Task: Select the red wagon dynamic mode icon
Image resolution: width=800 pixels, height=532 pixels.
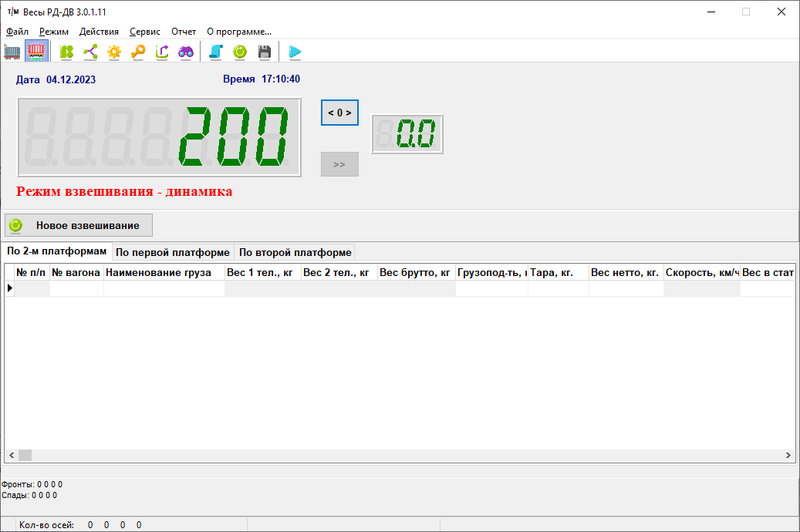Action: point(36,52)
